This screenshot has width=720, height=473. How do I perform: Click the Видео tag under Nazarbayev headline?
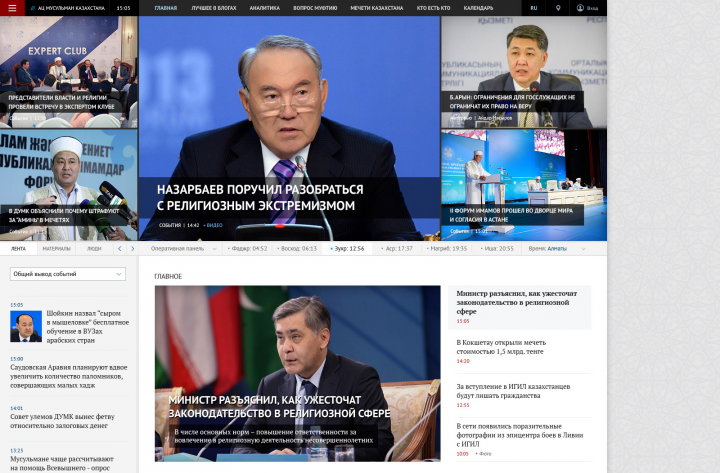coord(213,225)
